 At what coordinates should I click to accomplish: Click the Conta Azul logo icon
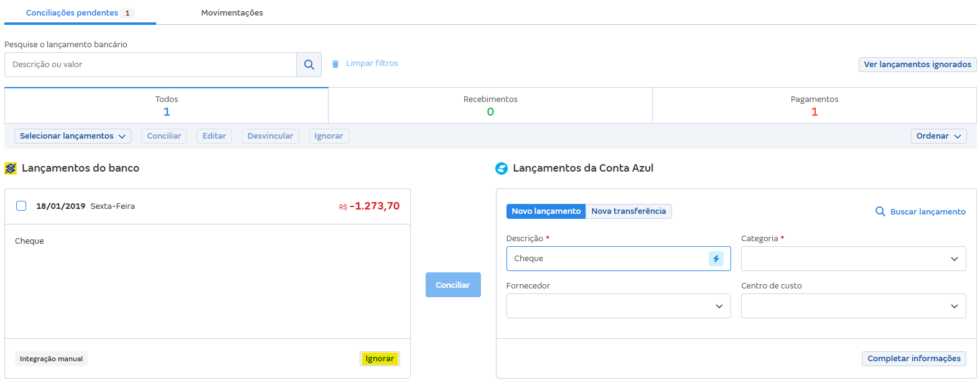[x=501, y=168]
